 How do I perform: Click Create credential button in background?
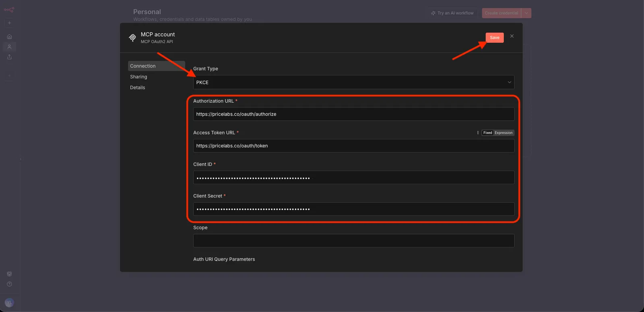(502, 13)
